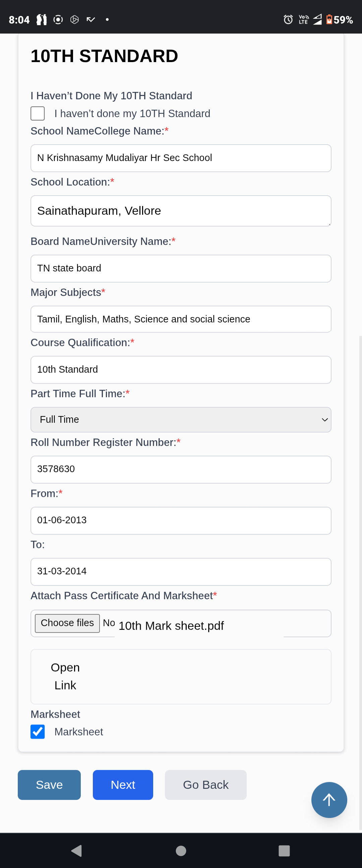Proceed with the Next button
The height and width of the screenshot is (868, 362).
(123, 784)
